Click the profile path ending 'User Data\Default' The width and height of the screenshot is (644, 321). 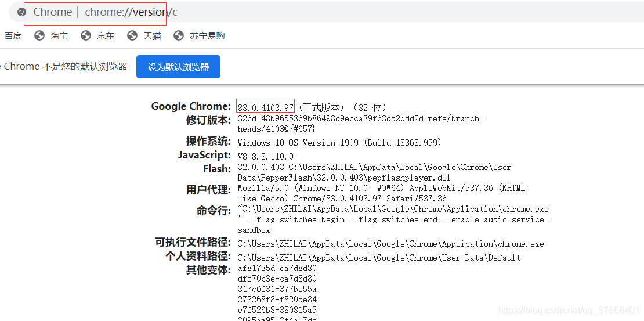(379, 258)
